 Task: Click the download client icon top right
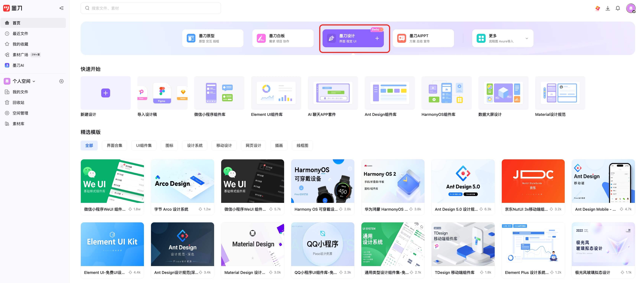pos(607,8)
